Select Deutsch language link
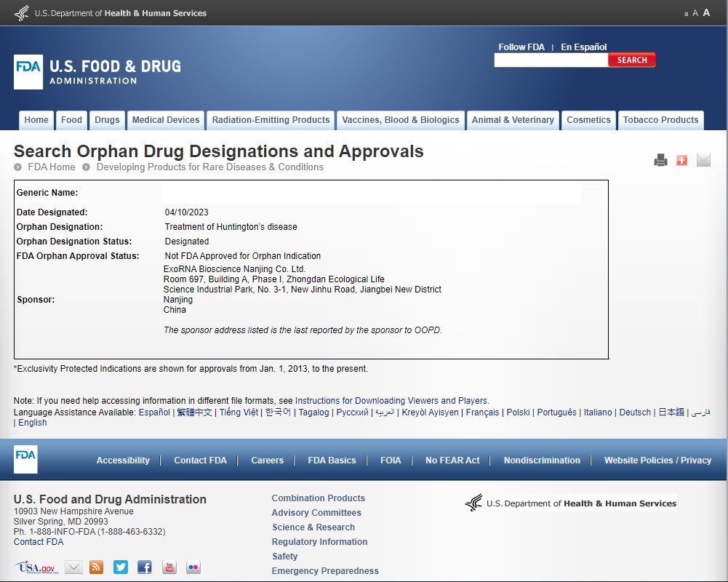 point(635,412)
